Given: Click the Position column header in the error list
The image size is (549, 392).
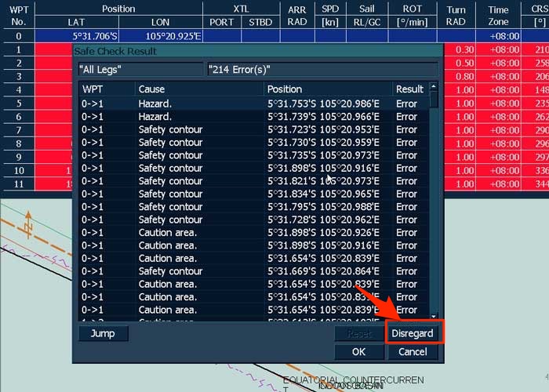Looking at the screenshot, I should pos(326,89).
